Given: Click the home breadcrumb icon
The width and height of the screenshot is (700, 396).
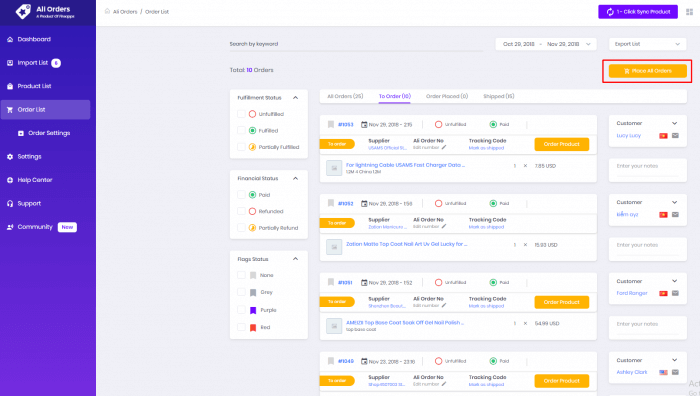Looking at the screenshot, I should click(x=107, y=11).
